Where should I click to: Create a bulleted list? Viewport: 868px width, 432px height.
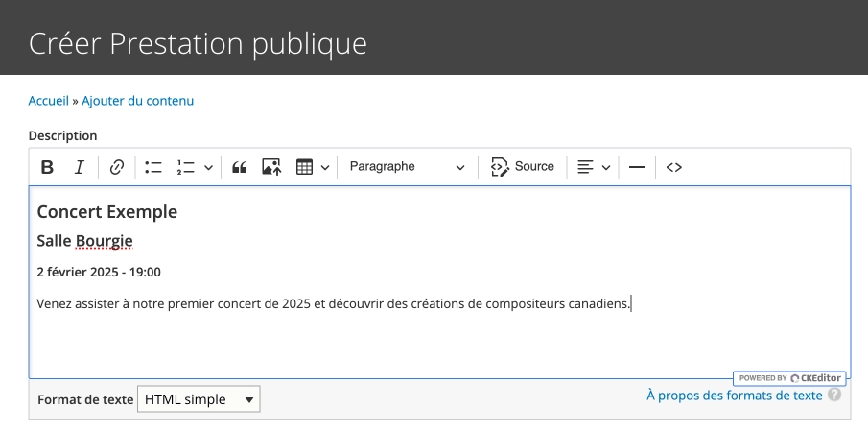(153, 167)
